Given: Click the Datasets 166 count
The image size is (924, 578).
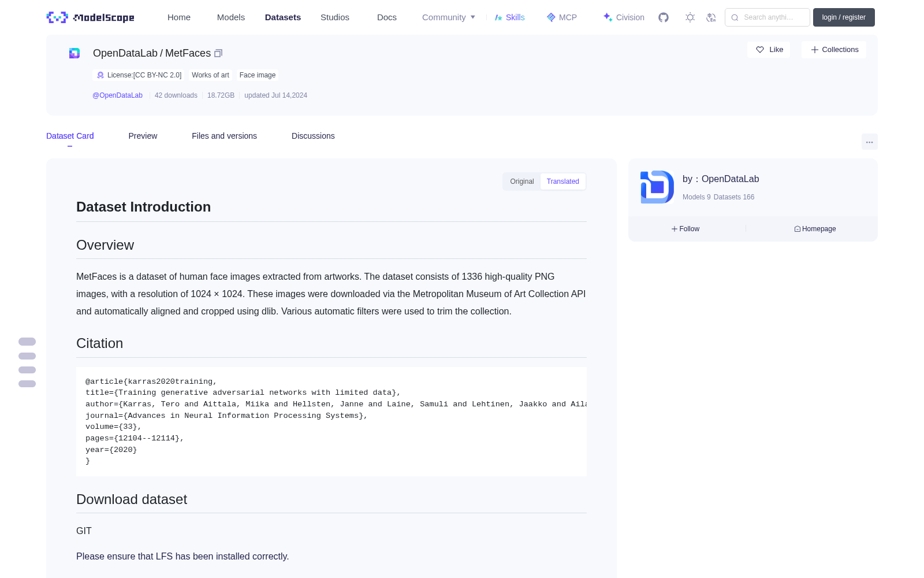Looking at the screenshot, I should click(x=734, y=197).
